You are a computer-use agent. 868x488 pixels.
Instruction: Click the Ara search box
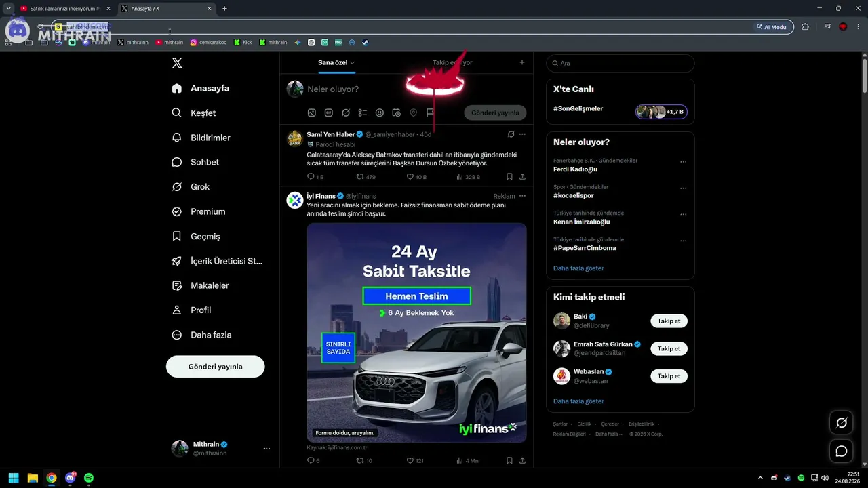pos(620,63)
